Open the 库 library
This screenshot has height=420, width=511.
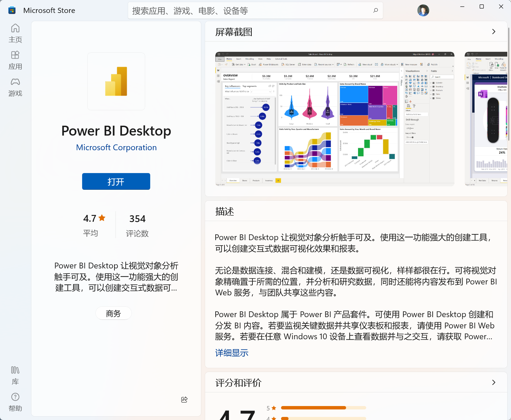pos(15,375)
